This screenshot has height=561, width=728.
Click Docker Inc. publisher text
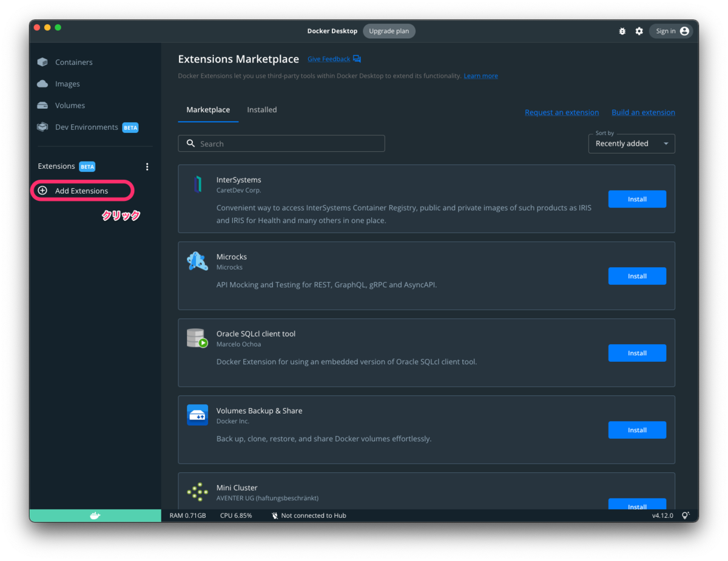233,421
